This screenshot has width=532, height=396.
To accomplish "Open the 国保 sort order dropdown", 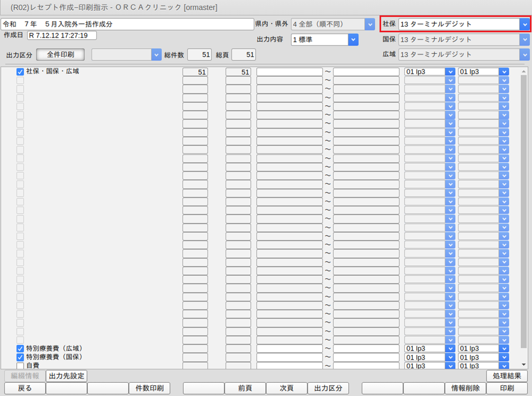I will pyautogui.click(x=524, y=40).
